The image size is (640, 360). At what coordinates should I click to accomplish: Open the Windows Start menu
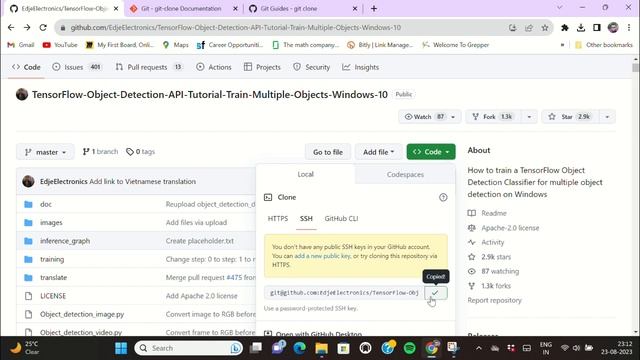tap(121, 348)
